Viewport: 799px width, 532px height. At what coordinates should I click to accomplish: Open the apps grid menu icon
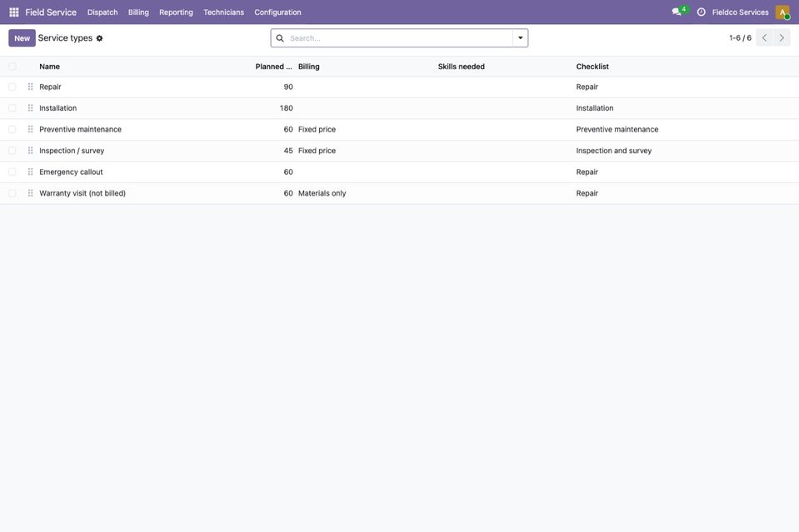(x=14, y=12)
